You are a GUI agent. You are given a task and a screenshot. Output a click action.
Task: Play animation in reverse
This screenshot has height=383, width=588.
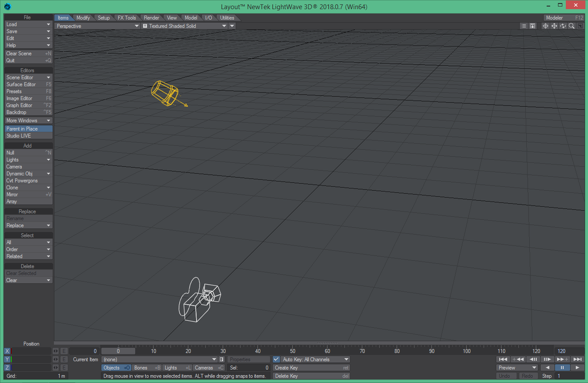(547, 368)
